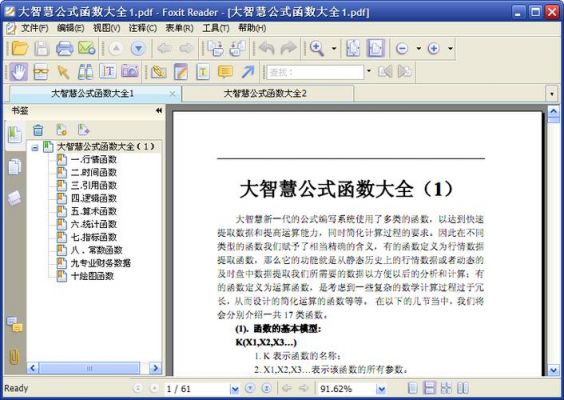Image resolution: width=564 pixels, height=400 pixels.
Task: Jump to bookmark 四.逻辑函数
Action: (94, 198)
